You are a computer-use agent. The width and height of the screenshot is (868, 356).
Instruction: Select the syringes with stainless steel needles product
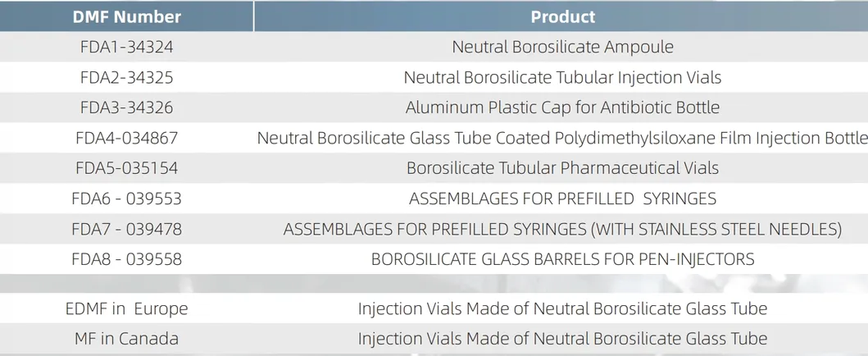(562, 229)
